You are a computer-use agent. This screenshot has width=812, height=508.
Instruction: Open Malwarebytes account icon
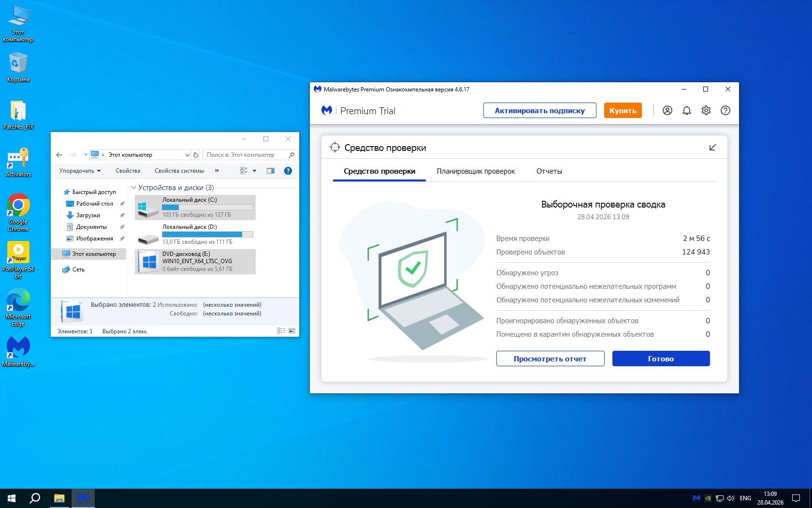point(667,110)
